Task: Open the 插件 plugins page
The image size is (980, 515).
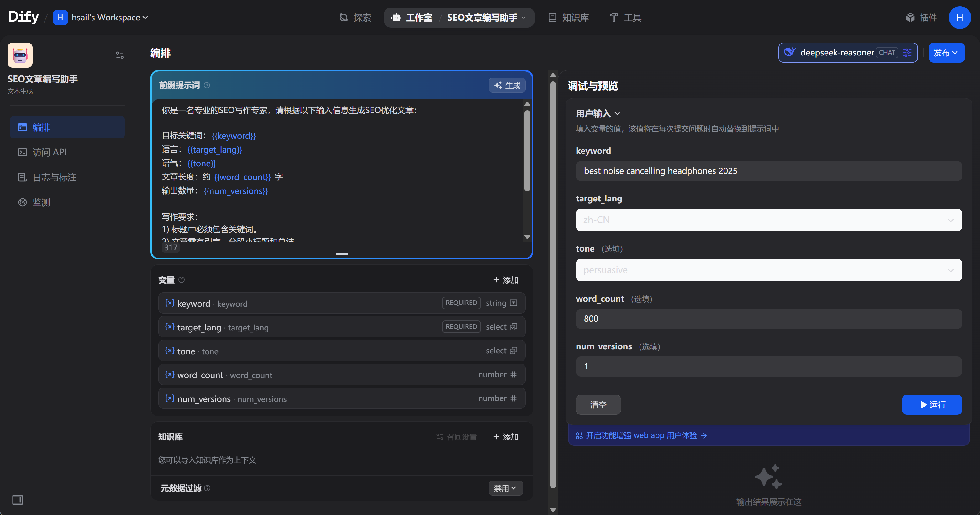Action: pos(921,18)
